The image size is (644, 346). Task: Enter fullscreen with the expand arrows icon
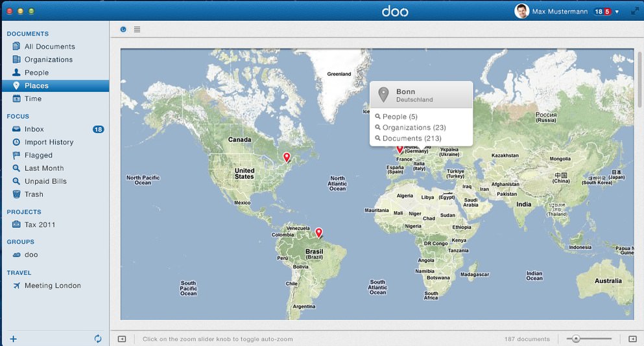(x=634, y=12)
